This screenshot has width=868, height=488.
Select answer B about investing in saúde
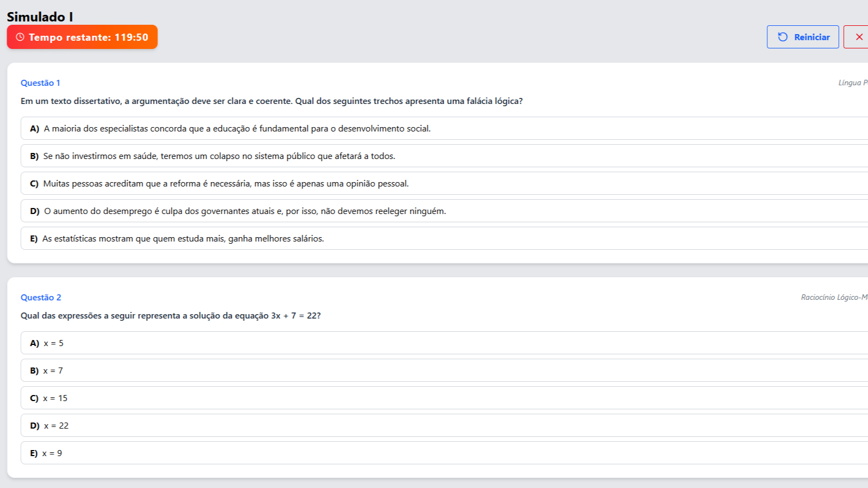pyautogui.click(x=219, y=156)
